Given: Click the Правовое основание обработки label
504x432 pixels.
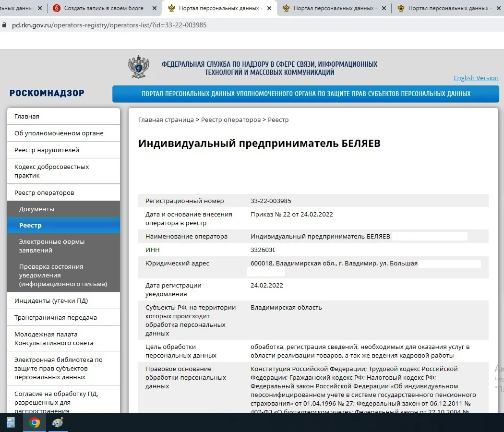Looking at the screenshot, I should tap(185, 377).
